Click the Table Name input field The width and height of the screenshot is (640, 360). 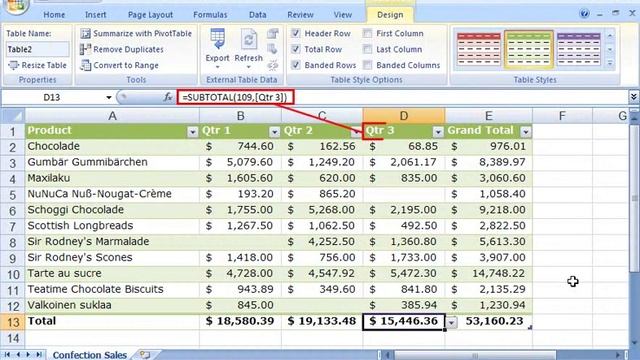click(x=37, y=49)
